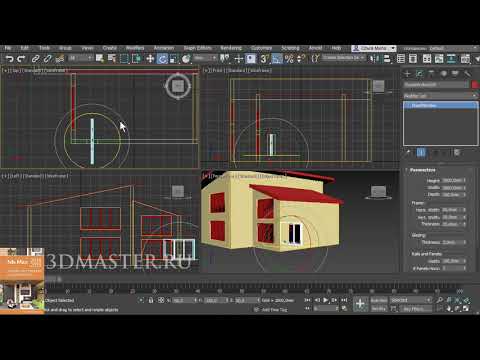Click the Align tool icon

387,59
